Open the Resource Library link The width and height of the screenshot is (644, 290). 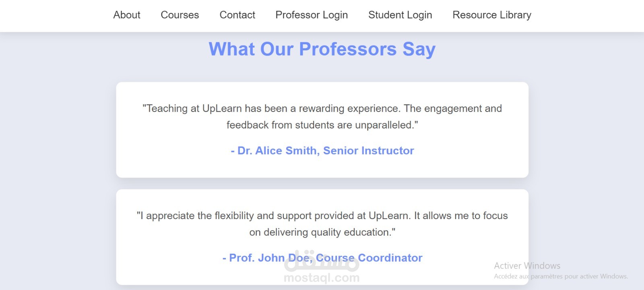click(492, 15)
